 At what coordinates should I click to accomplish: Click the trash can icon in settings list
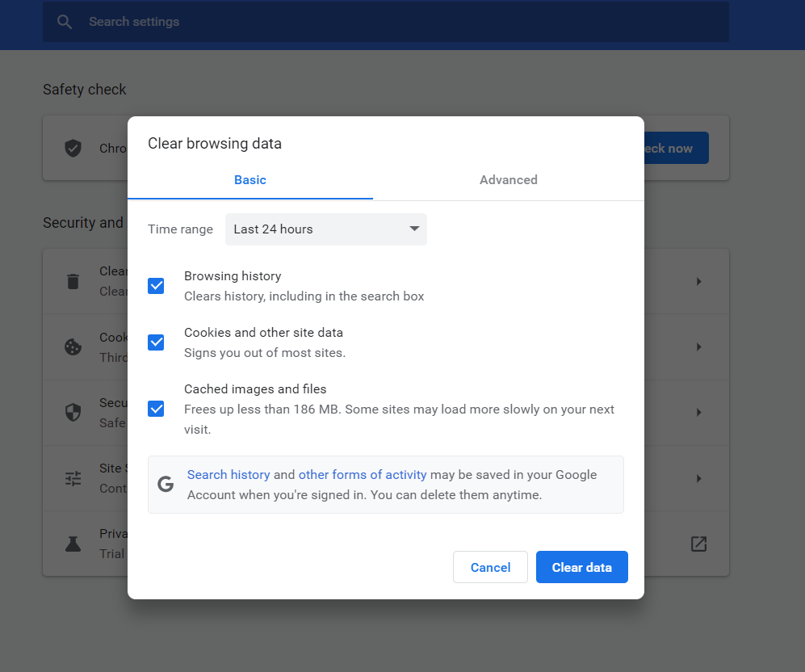pos(73,281)
